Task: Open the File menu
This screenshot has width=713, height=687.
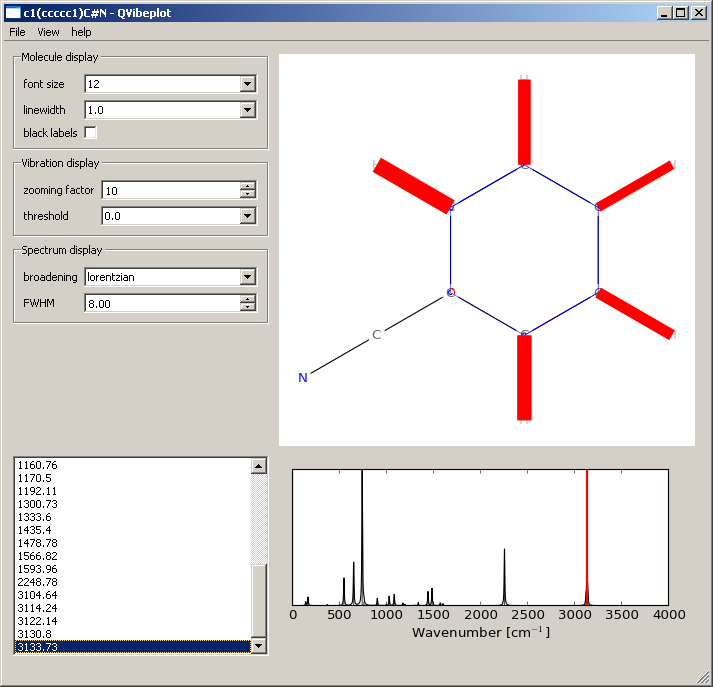Action: [x=17, y=32]
